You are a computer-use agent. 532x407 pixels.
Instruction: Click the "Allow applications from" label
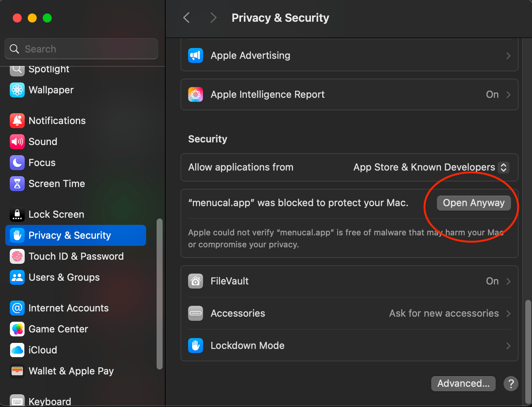pyautogui.click(x=241, y=167)
